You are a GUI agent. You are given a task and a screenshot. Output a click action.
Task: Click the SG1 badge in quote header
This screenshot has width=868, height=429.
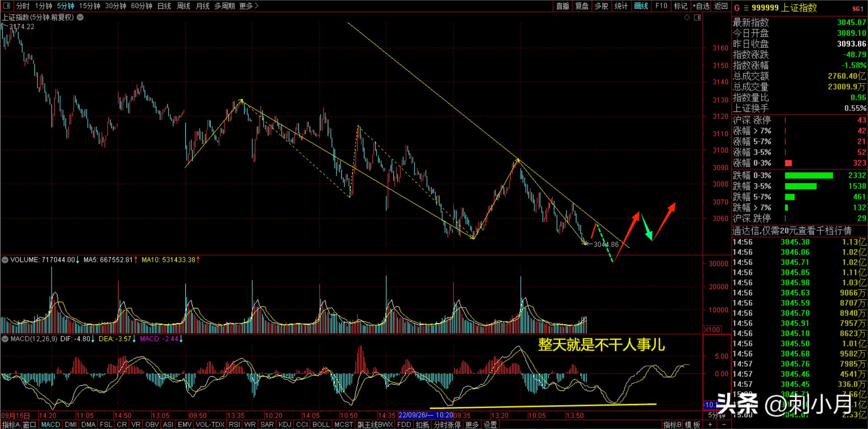[858, 9]
